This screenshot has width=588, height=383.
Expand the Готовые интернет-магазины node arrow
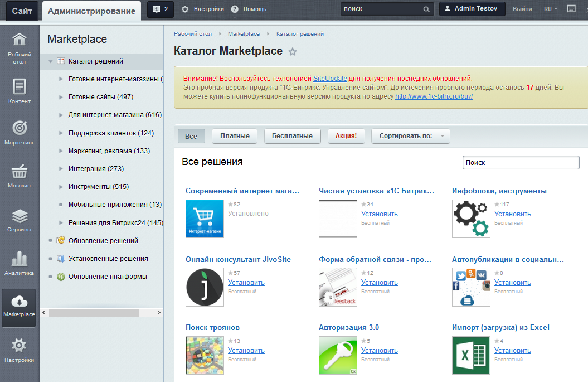pyautogui.click(x=61, y=79)
